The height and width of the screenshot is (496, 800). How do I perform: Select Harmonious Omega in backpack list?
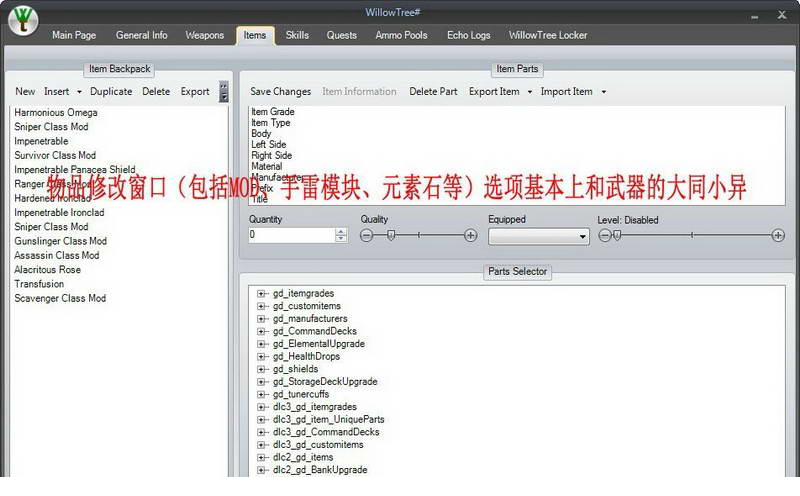click(x=56, y=112)
